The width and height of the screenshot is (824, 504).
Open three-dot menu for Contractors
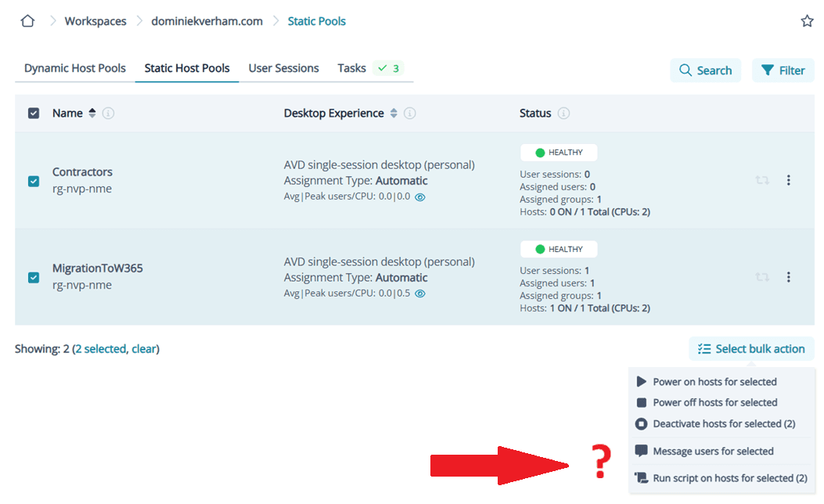click(788, 180)
